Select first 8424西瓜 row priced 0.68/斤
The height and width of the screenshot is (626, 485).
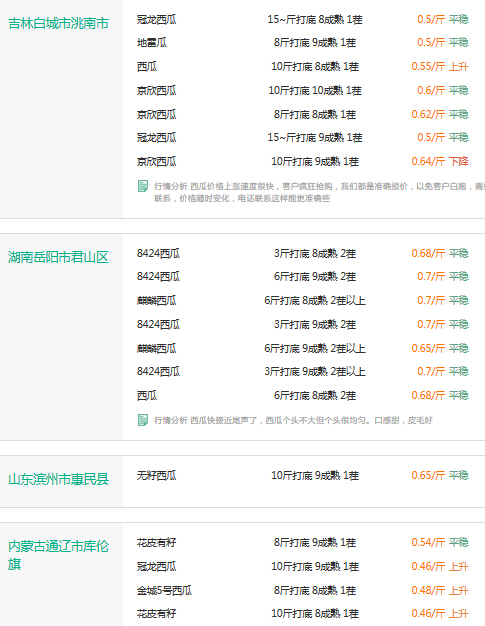303,254
